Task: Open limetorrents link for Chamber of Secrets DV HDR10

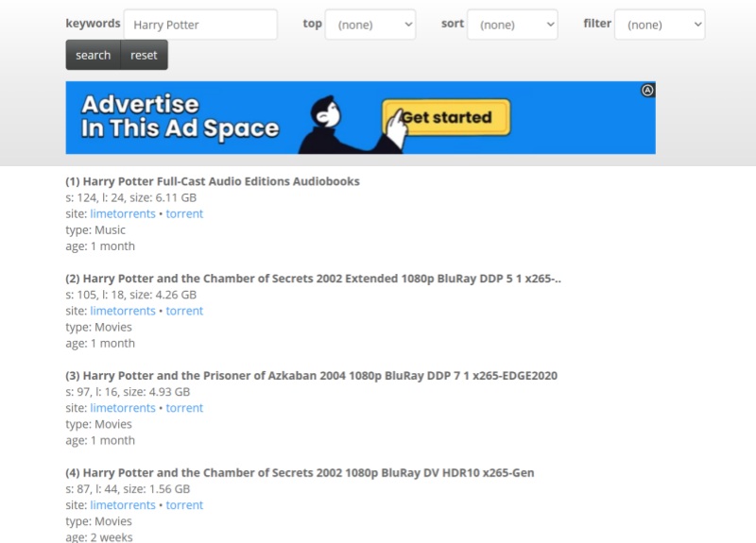Action: tap(123, 505)
